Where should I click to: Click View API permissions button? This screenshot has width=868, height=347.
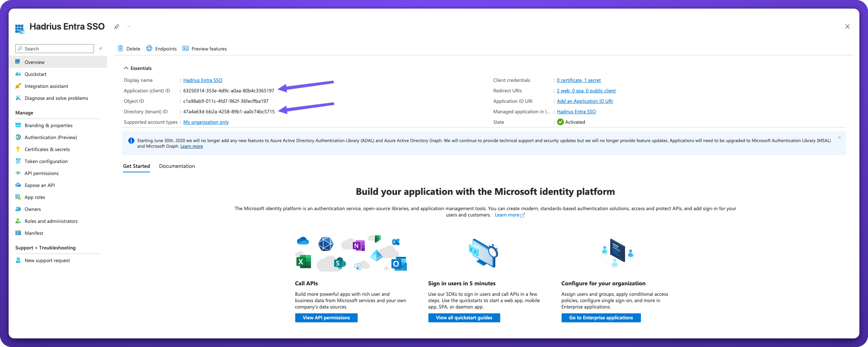click(326, 318)
